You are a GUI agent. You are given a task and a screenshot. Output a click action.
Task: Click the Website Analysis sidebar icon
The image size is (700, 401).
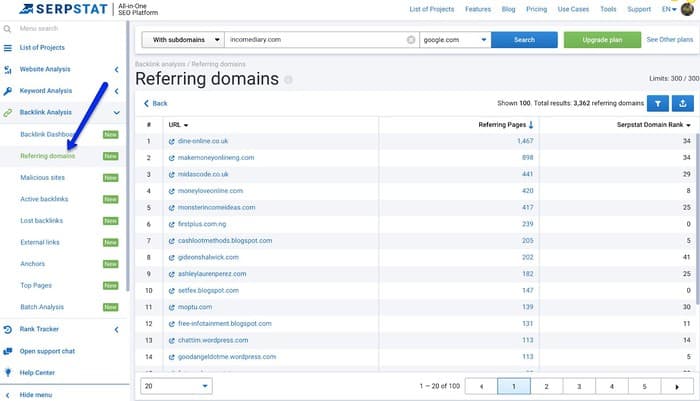point(8,70)
